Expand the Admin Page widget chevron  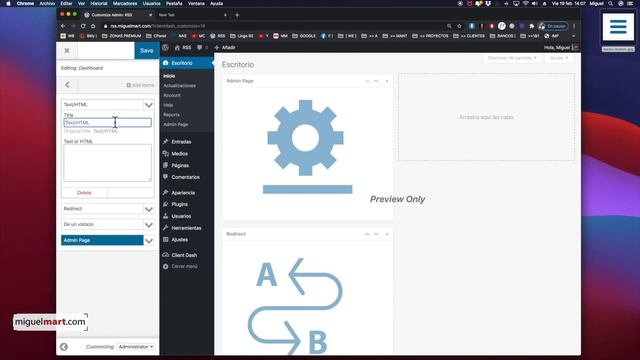[x=149, y=241]
